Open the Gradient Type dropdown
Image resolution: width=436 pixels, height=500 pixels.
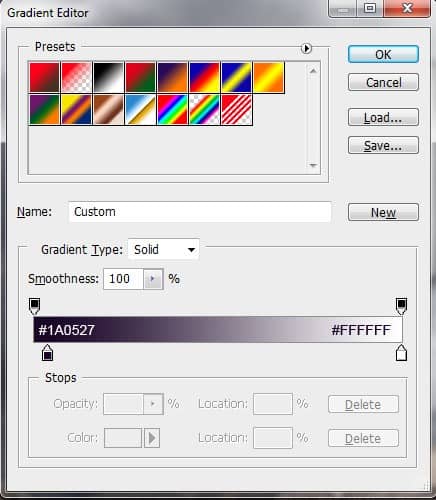(x=164, y=249)
